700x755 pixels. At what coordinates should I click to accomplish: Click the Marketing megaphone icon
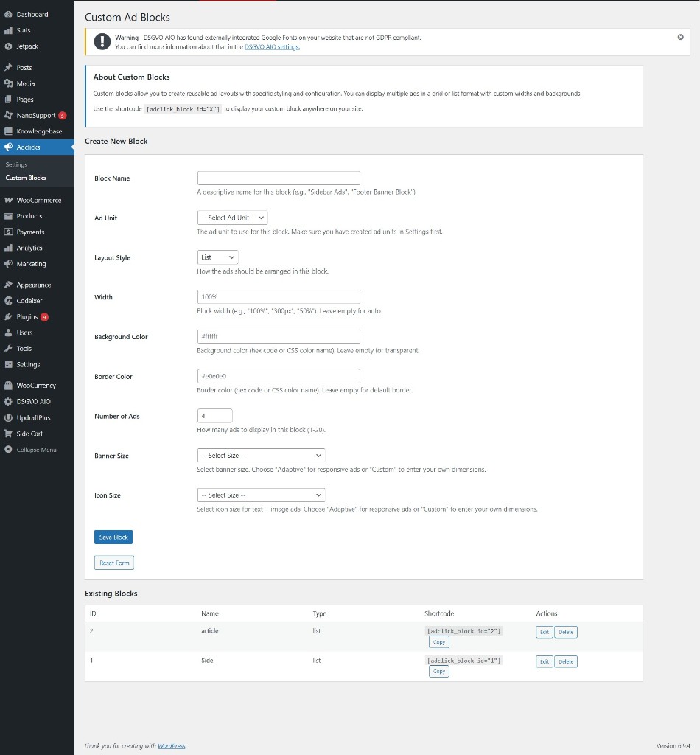point(8,263)
